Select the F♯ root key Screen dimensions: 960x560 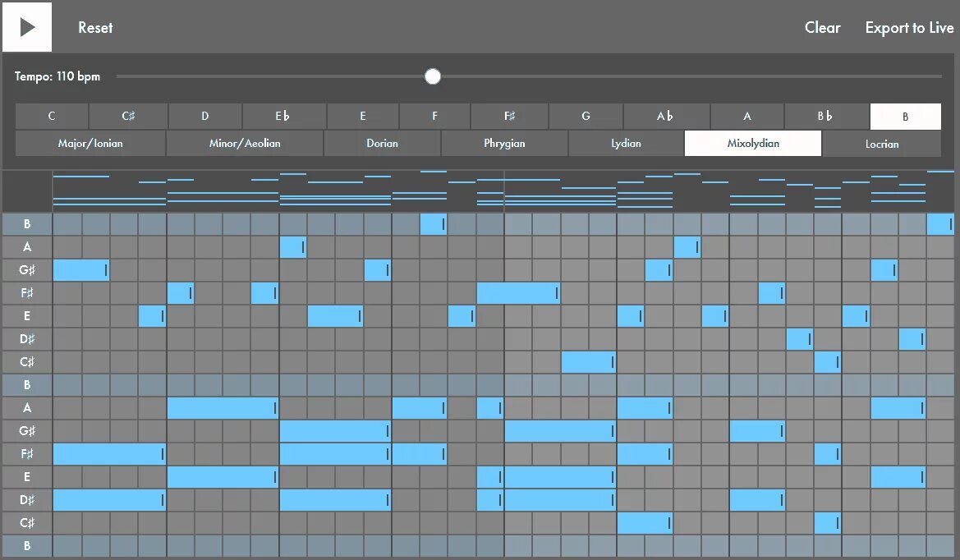509,117
